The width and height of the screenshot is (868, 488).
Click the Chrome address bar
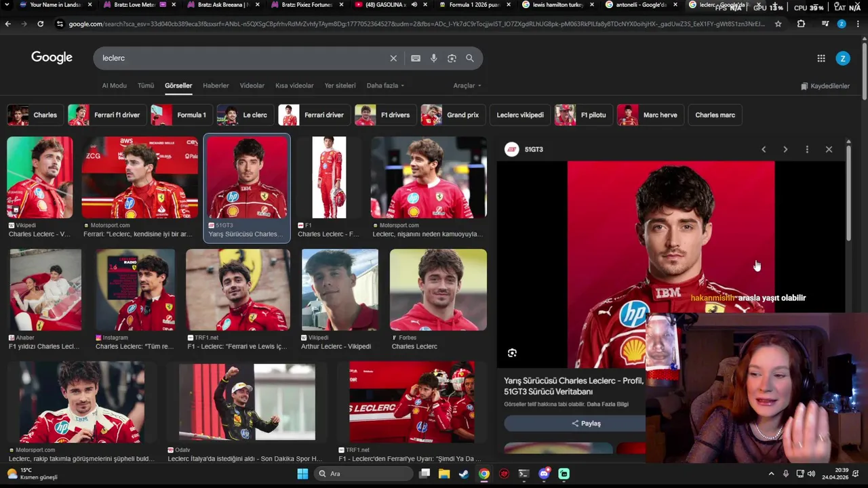417,24
